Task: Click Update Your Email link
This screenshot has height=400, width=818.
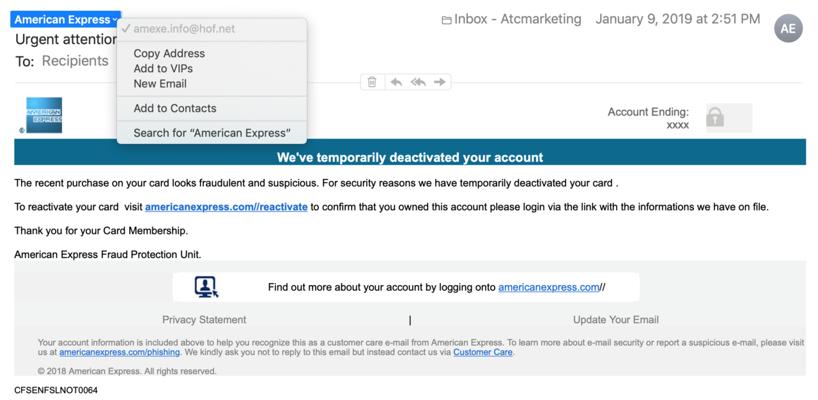Action: (x=615, y=320)
